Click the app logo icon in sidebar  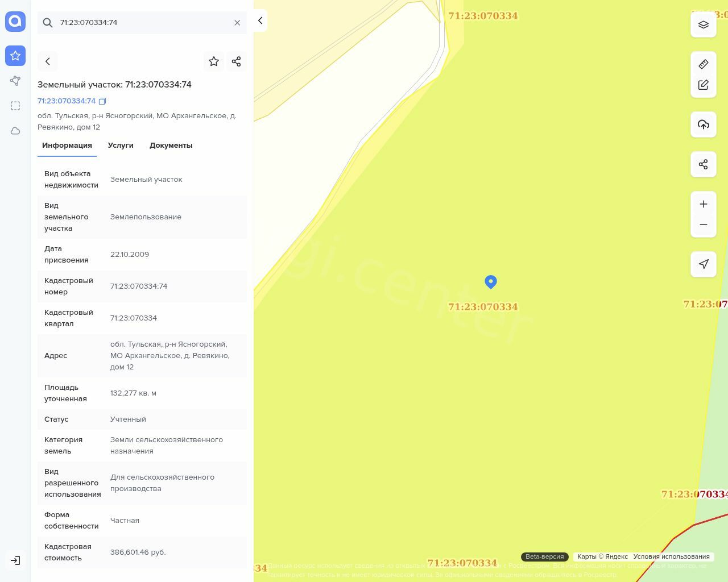[x=15, y=22]
